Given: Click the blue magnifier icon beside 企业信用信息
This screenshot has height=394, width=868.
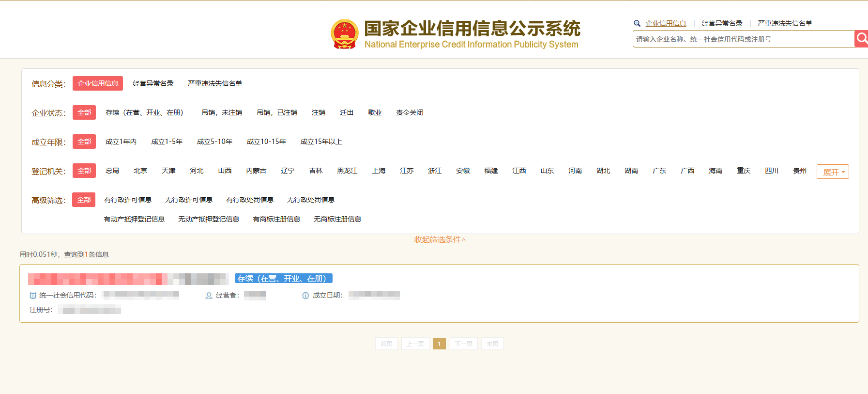Looking at the screenshot, I should pos(637,23).
